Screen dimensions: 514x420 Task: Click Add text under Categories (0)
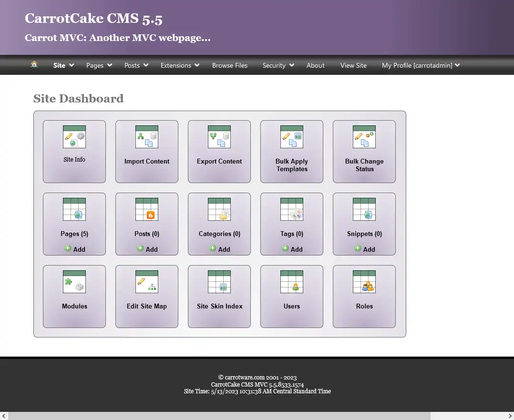224,249
